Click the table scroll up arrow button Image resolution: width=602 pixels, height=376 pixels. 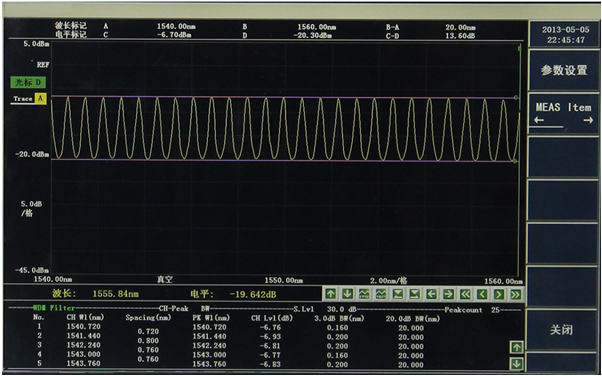tap(516, 348)
